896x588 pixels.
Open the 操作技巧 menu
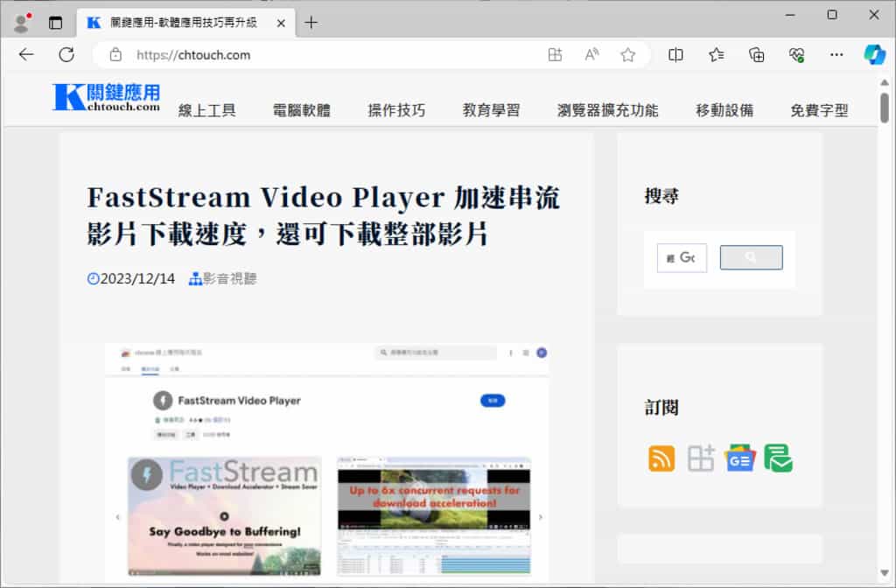(396, 109)
